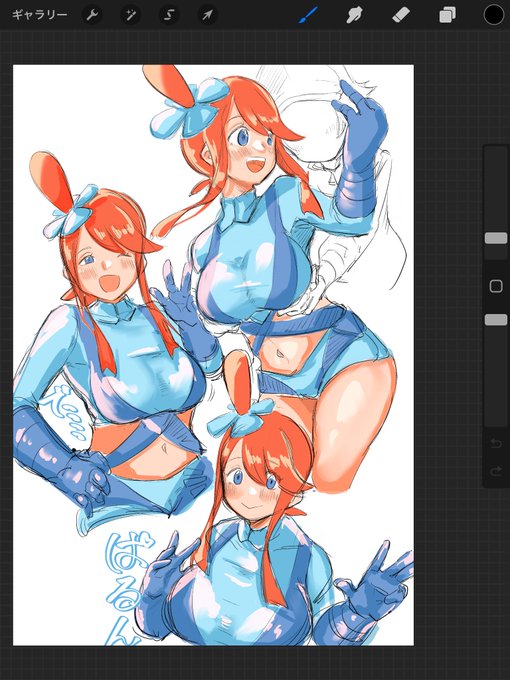510x680 pixels.
Task: Click the brush size slider handle
Action: [496, 238]
